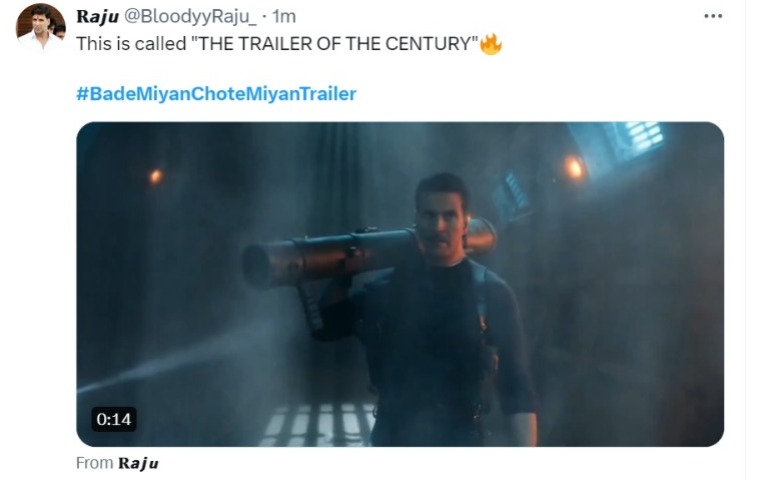Viewport: 766px width, 480px height.
Task: Click Raju's profile avatar picture
Action: click(x=41, y=27)
